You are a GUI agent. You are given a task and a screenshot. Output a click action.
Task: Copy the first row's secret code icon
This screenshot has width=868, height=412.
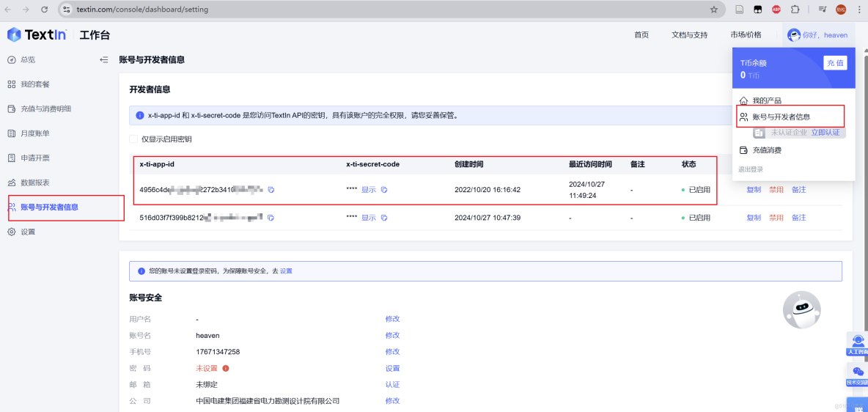click(x=384, y=190)
